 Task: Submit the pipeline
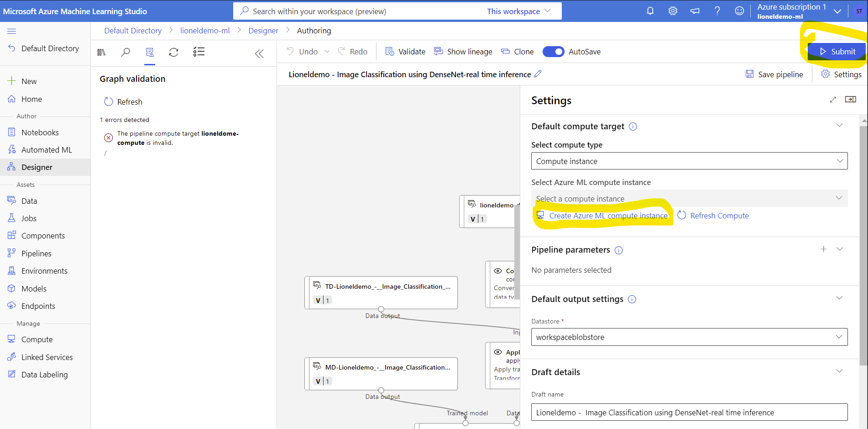[x=837, y=52]
